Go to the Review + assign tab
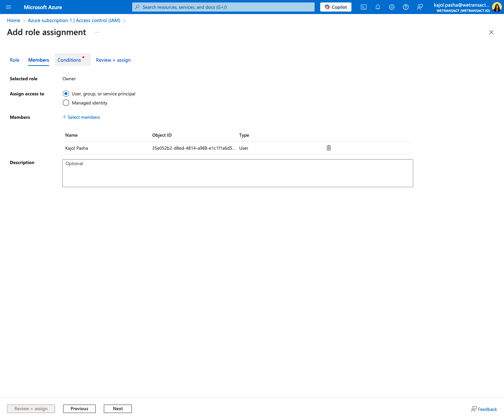This screenshot has height=420, width=504. coord(113,60)
